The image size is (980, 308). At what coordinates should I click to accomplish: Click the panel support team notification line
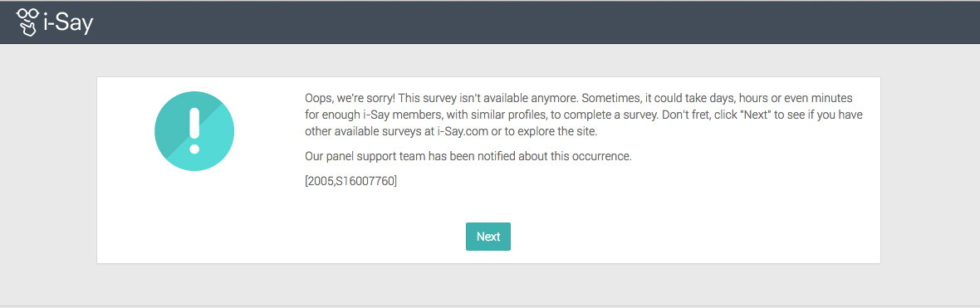pos(468,156)
